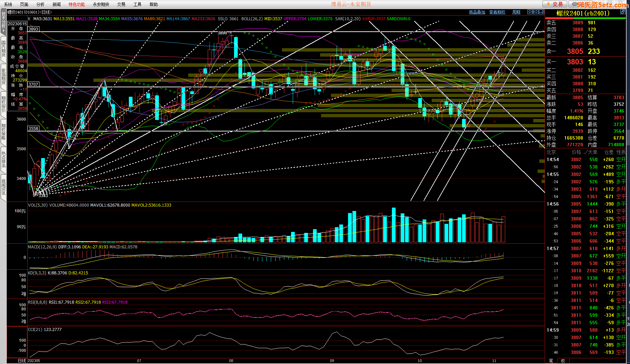Select the 热点排名 sidebar tab
Image resolution: width=630 pixels, height=364 pixels.
[x=3, y=160]
